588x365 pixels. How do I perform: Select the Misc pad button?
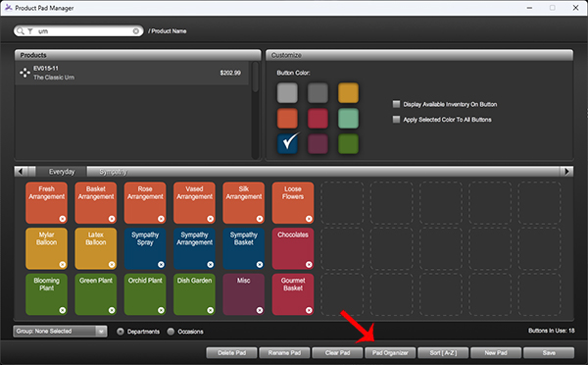[x=244, y=294]
